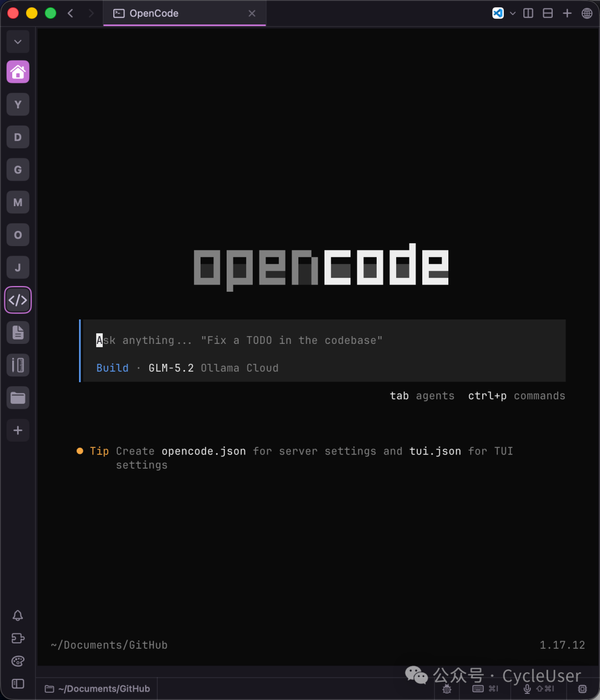Open the Home workspace icon in sidebar
Screen dimensions: 600x700
[x=18, y=72]
